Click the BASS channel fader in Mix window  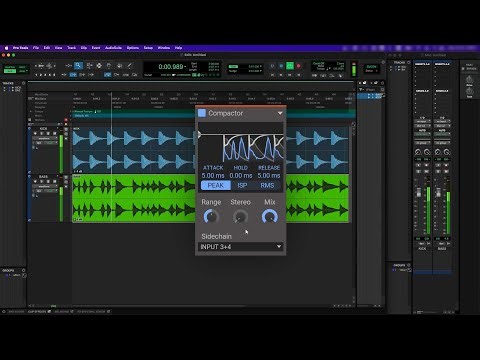(x=438, y=193)
